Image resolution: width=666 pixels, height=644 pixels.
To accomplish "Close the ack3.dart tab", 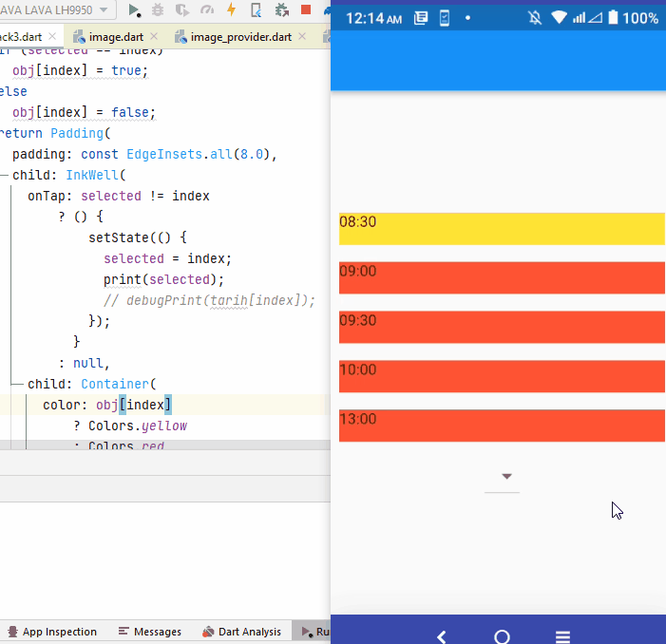I will coord(52,36).
